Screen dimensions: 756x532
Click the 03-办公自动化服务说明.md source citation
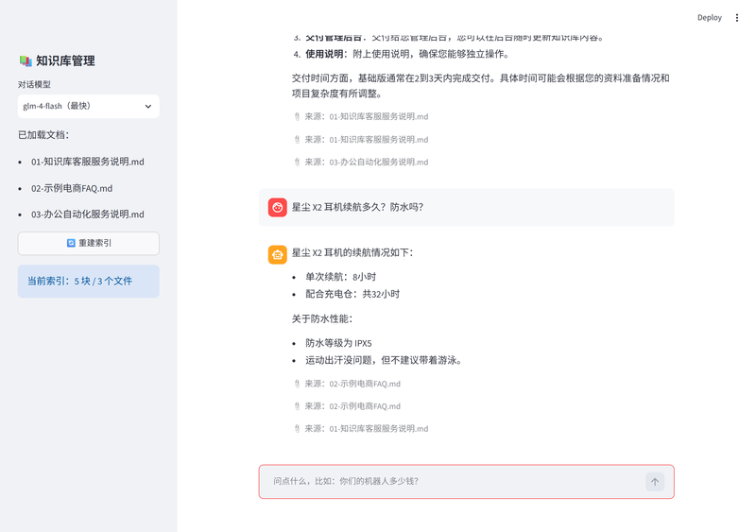(367, 163)
